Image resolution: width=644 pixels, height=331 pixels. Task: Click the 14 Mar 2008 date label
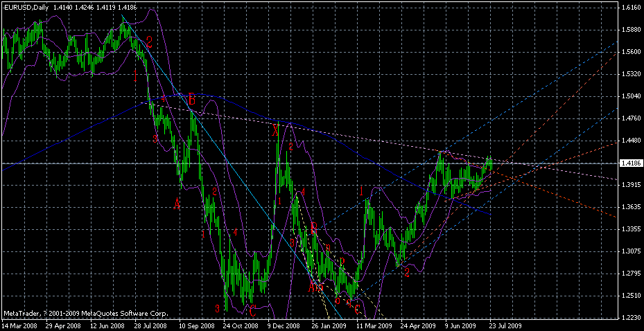pos(19,325)
